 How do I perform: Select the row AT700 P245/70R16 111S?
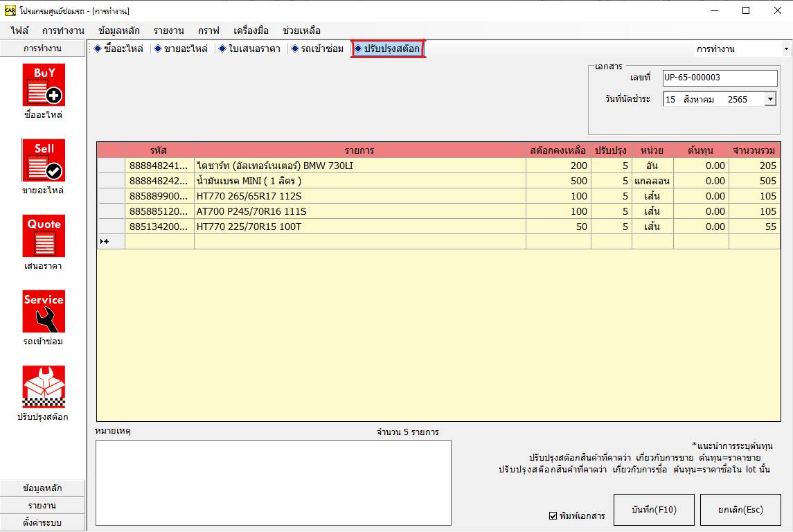coord(438,211)
